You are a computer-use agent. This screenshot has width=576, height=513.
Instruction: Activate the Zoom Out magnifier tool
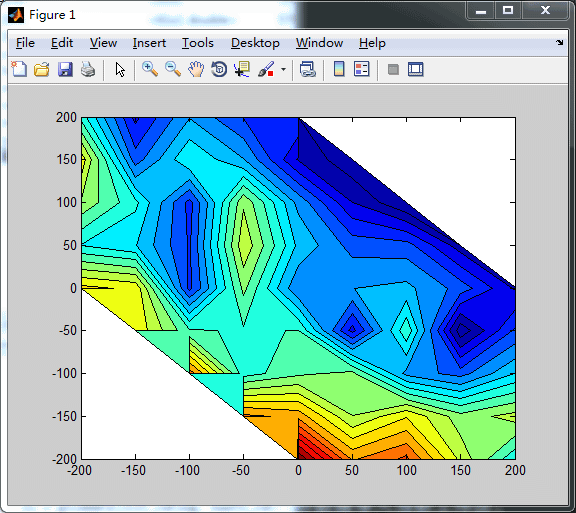coord(173,69)
